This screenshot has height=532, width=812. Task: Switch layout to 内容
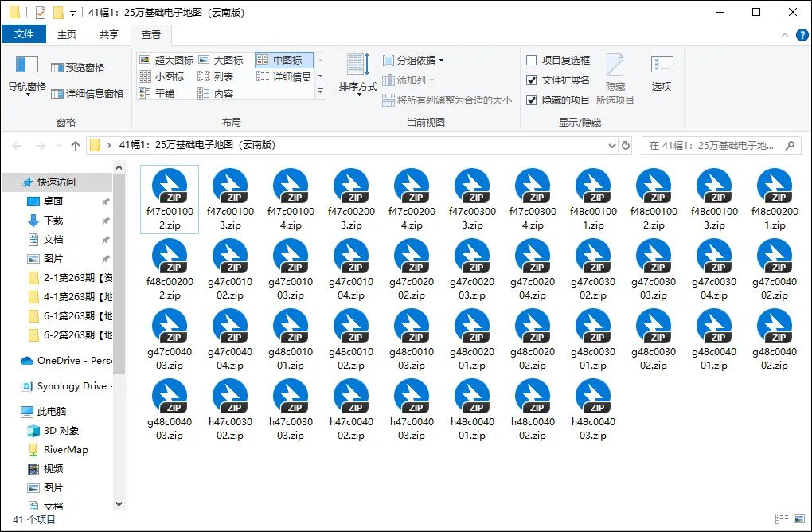216,93
